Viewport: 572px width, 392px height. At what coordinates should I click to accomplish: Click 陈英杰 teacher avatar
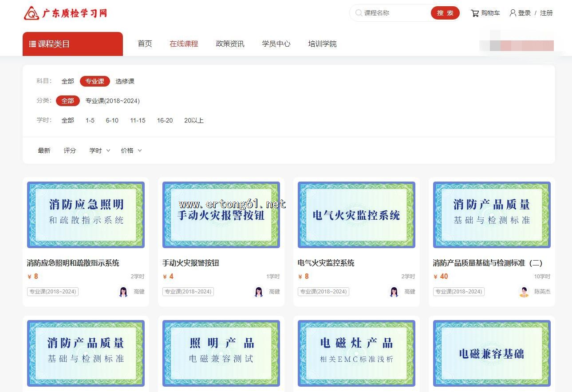point(524,292)
